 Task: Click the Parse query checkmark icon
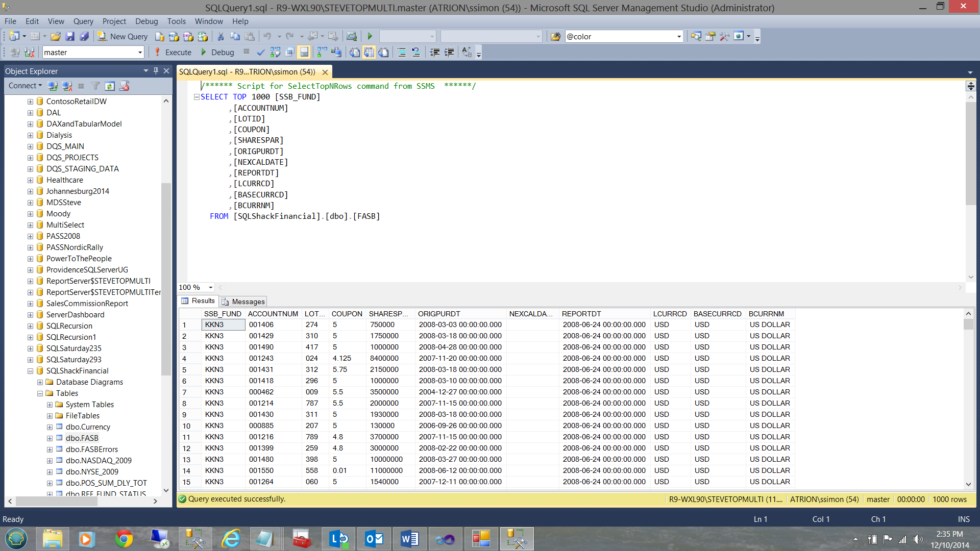[x=261, y=53]
